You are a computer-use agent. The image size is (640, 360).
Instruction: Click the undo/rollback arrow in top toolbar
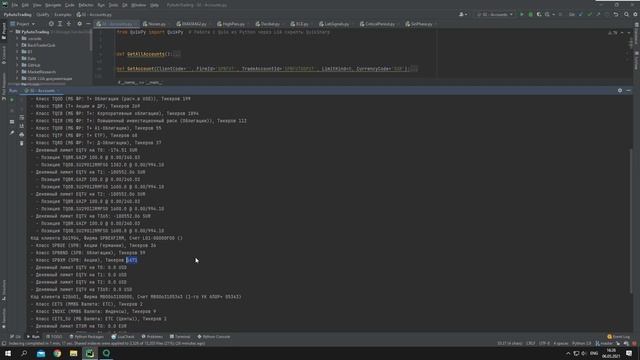(x=616, y=15)
